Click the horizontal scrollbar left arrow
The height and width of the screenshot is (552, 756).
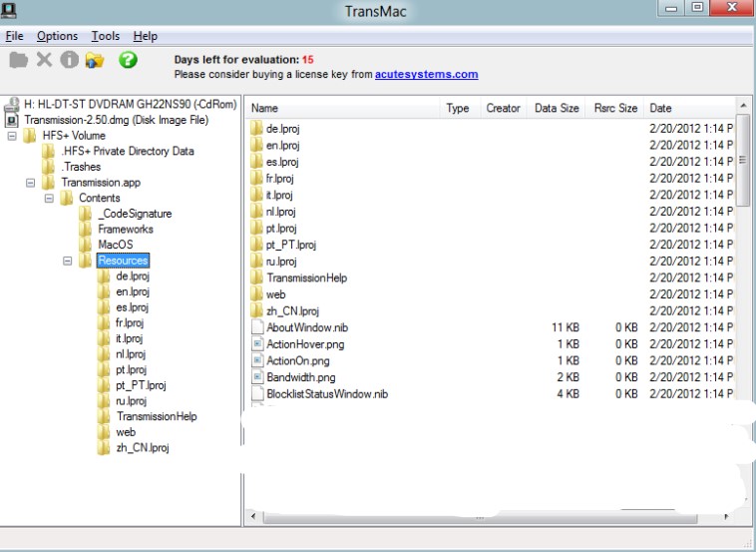click(253, 517)
